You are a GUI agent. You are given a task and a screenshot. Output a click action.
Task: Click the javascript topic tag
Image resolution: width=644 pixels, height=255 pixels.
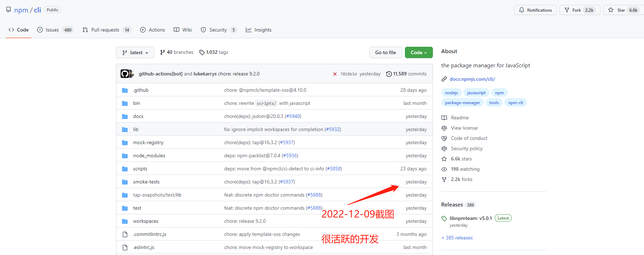point(476,93)
